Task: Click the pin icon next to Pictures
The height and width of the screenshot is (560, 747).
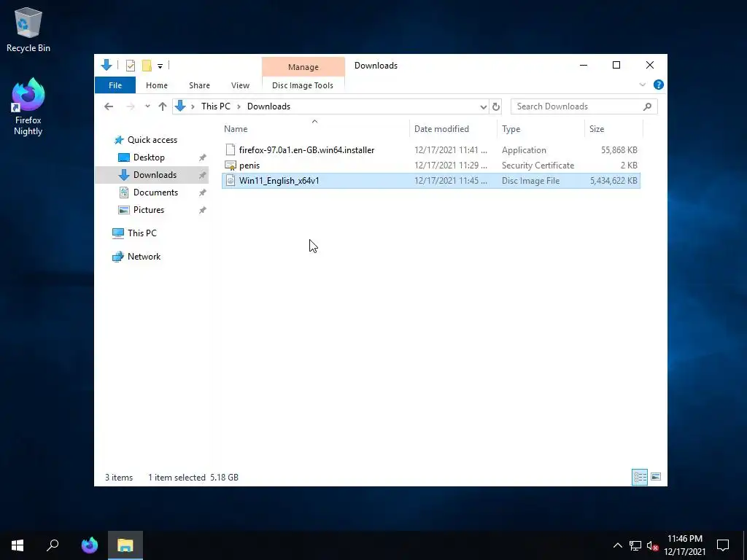Action: click(203, 210)
